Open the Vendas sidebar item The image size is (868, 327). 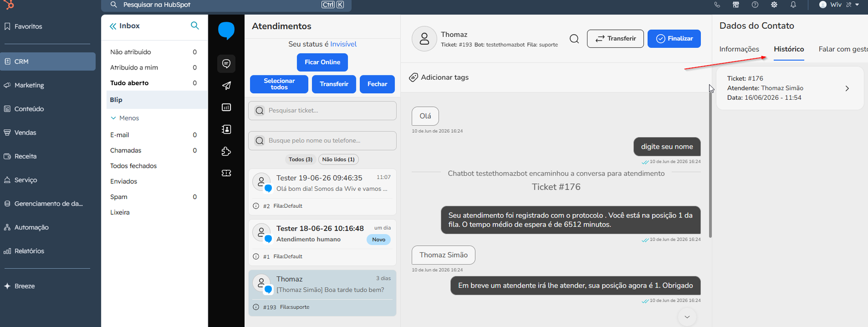(x=25, y=132)
